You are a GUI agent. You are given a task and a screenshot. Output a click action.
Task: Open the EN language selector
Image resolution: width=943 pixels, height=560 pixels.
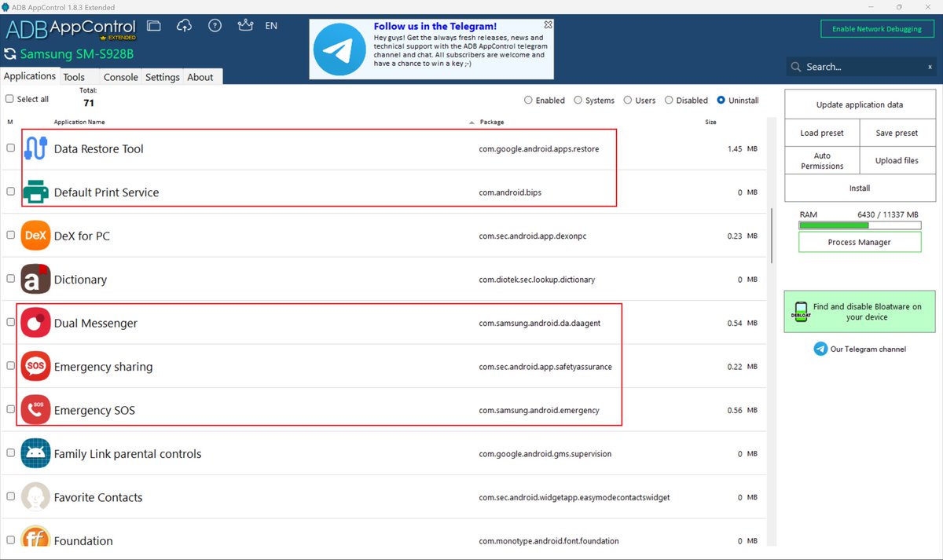coord(271,26)
